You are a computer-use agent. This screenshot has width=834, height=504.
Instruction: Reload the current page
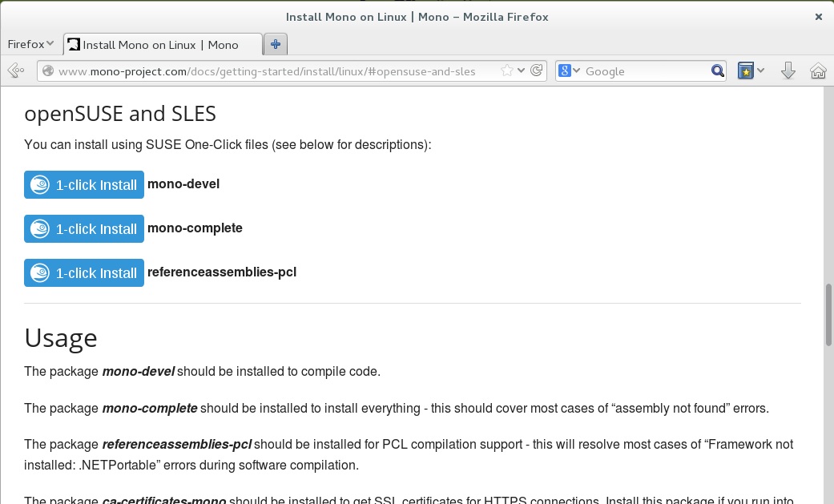(538, 71)
